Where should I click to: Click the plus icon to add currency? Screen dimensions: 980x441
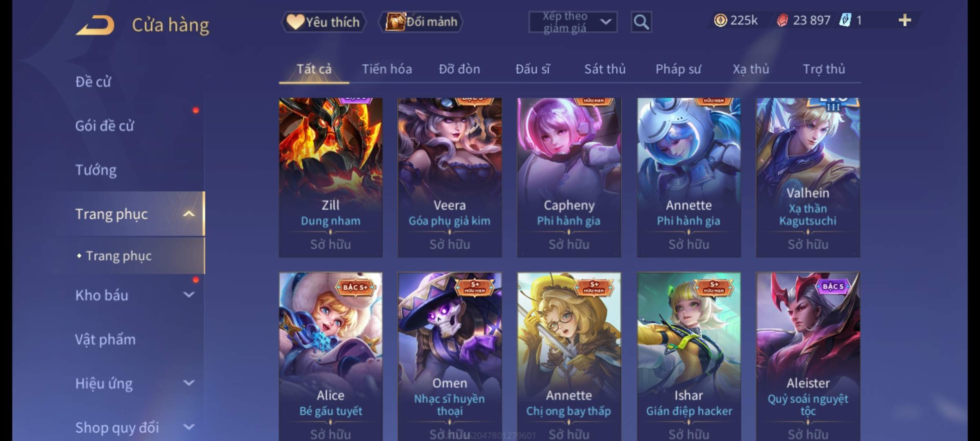pyautogui.click(x=905, y=20)
